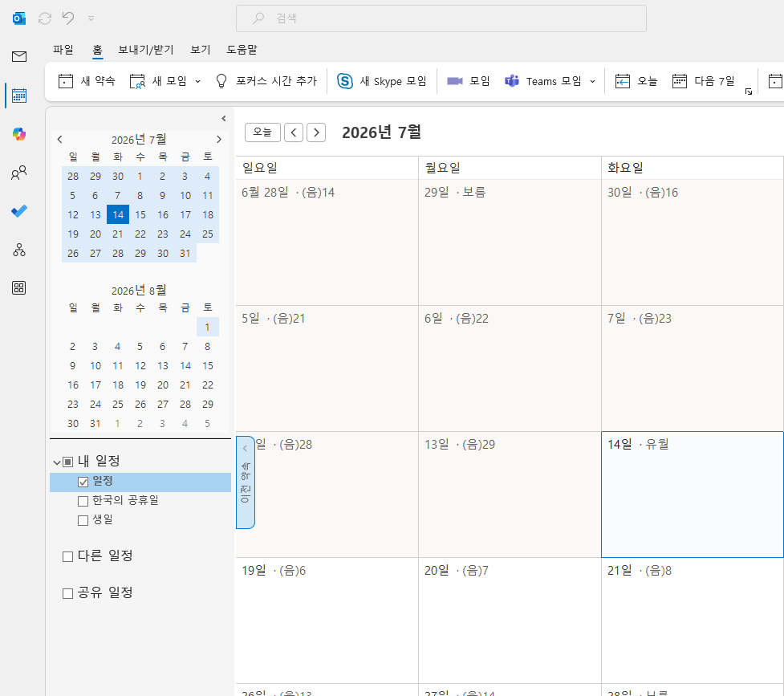Click the 오늘 button above the calendar grid
This screenshot has width=784, height=696.
tap(262, 132)
